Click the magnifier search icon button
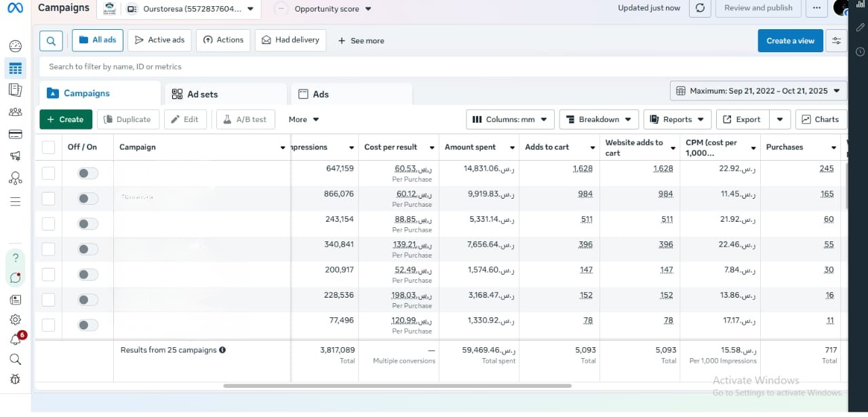This screenshot has height=417, width=868. (51, 41)
